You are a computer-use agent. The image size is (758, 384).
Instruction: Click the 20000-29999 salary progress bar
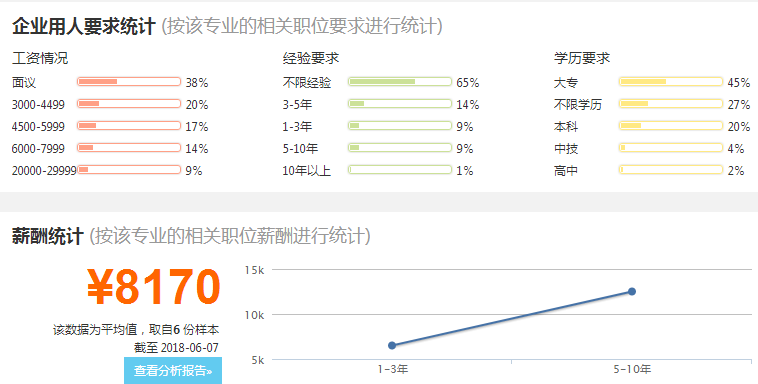tap(129, 170)
